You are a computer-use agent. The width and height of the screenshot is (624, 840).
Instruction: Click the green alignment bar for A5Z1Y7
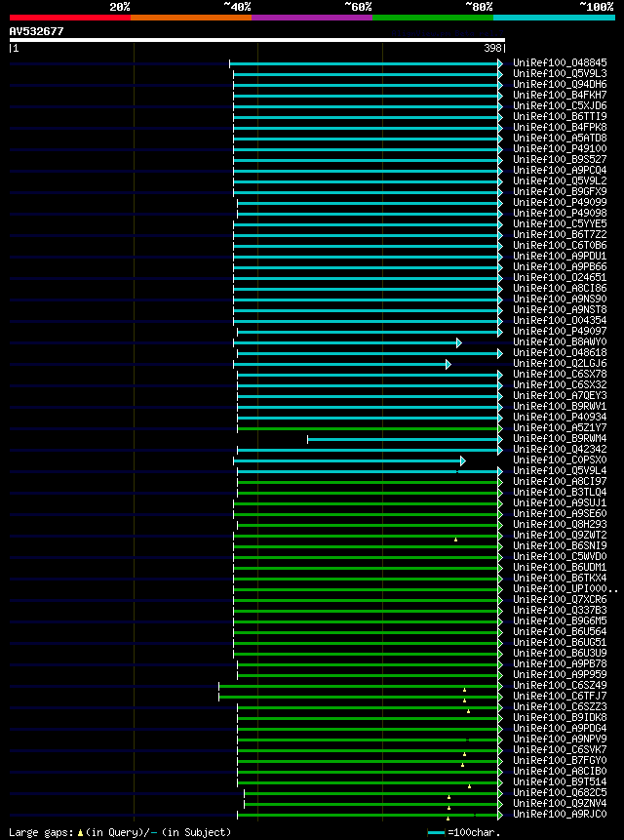click(x=370, y=428)
